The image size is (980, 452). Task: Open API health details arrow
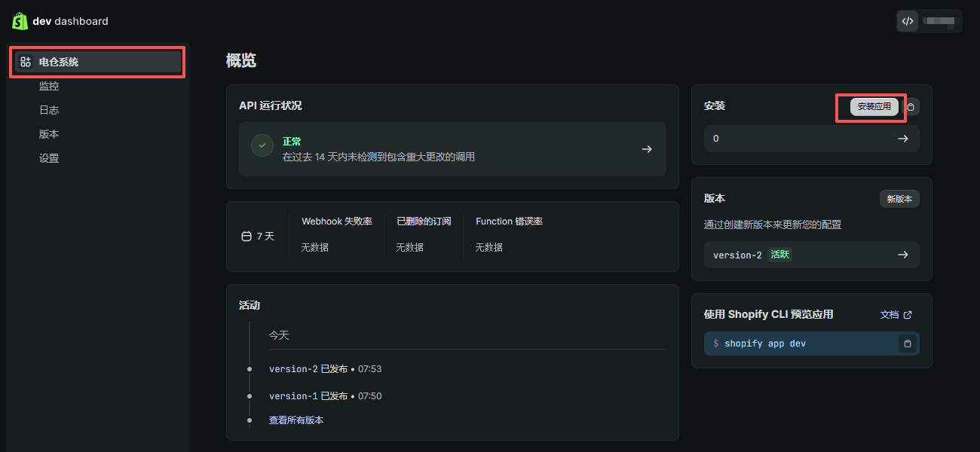[646, 149]
